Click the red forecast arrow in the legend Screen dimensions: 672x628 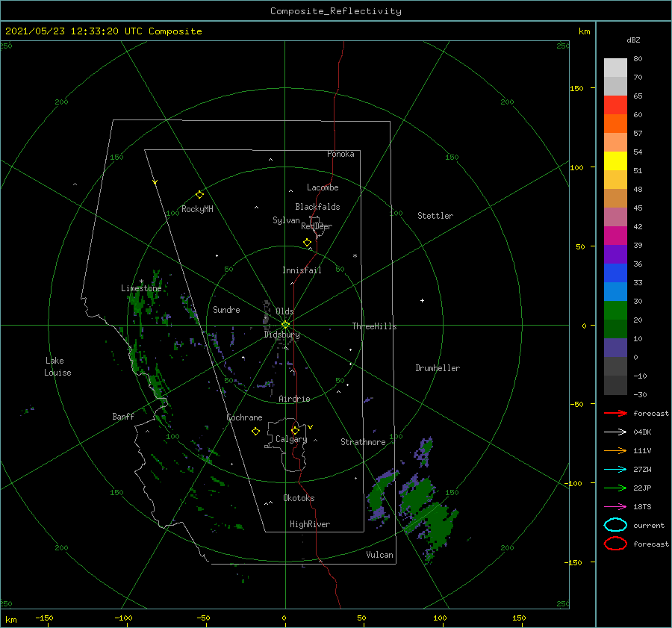[x=615, y=413]
